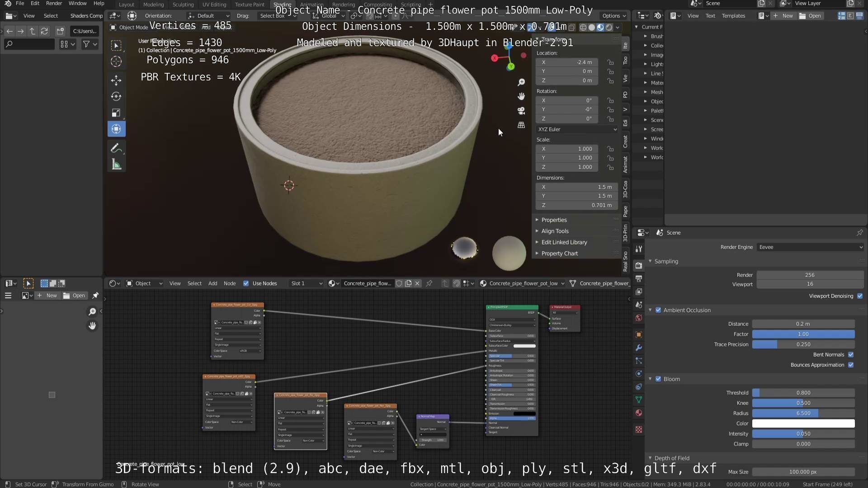Expand the Align Tools panel
This screenshot has height=488, width=868.
[x=555, y=231]
